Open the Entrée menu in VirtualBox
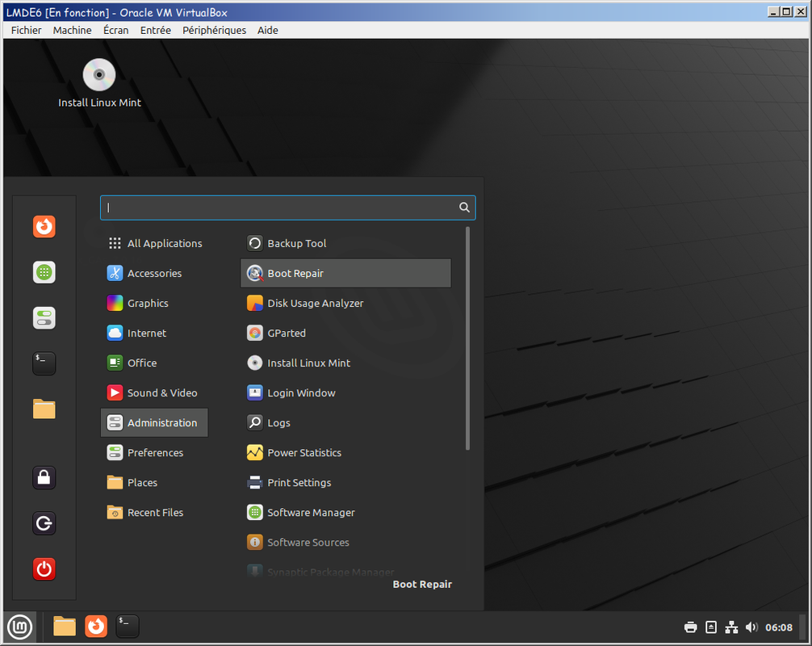 pos(155,30)
